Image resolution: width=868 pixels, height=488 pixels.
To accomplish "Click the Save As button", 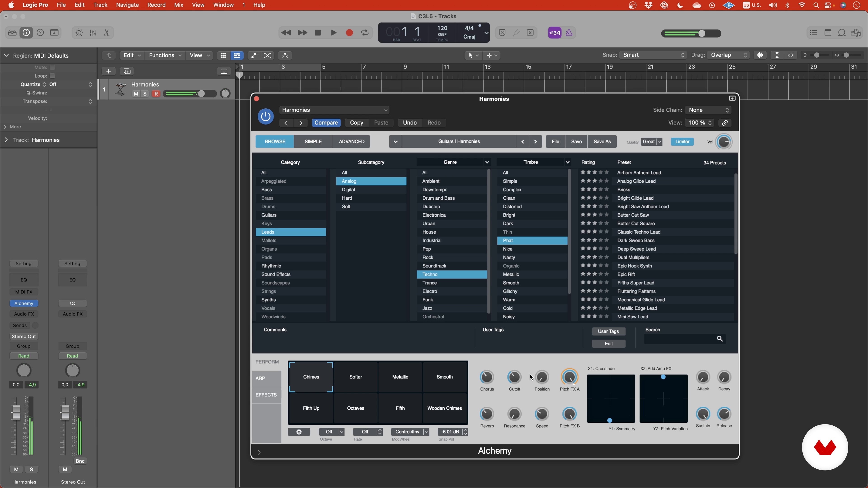I will click(x=602, y=141).
